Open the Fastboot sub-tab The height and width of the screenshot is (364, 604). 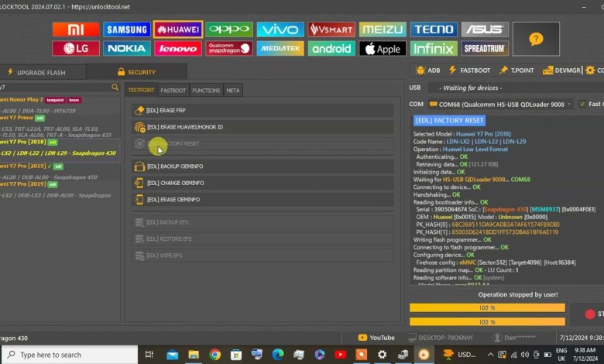(x=173, y=90)
